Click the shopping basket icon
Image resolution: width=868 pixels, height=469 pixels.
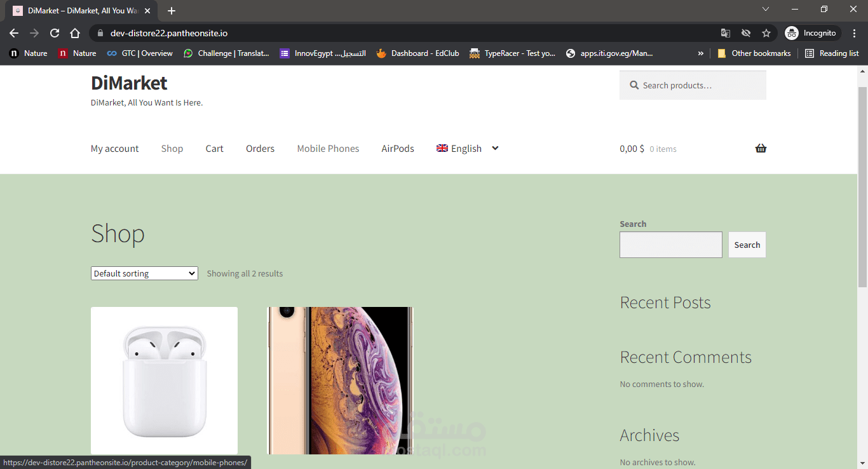(x=761, y=149)
